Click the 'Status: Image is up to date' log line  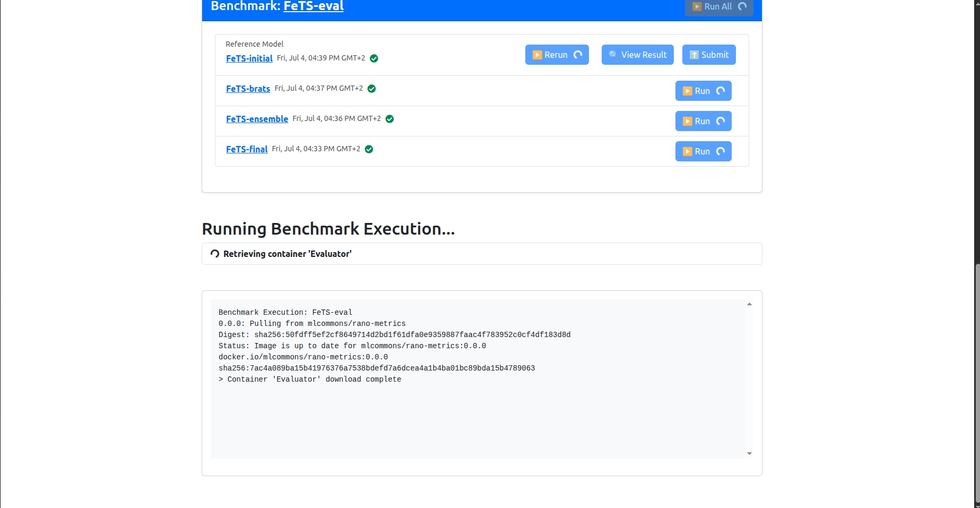pos(352,346)
